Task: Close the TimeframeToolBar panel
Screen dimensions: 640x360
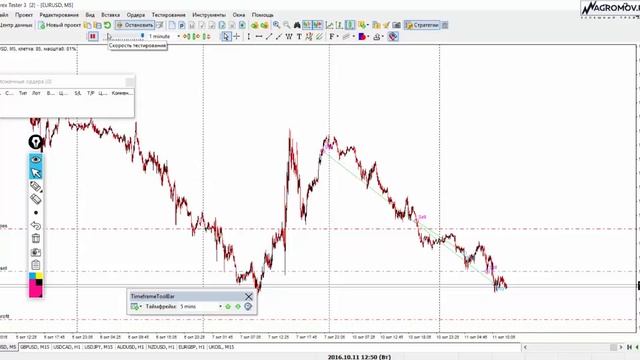Action: [249, 296]
